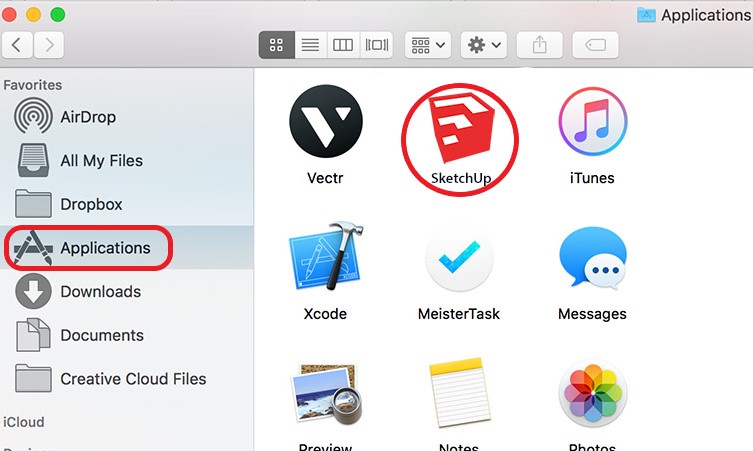Go back with the back arrow
Image resolution: width=753 pixels, height=451 pixels.
point(17,45)
